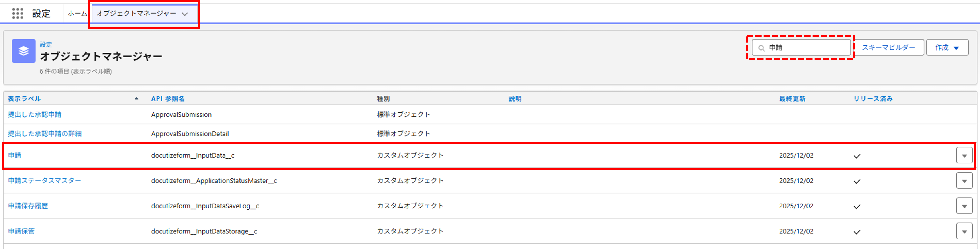
Task: Click the Object Manager tab chevron
Action: tap(185, 14)
